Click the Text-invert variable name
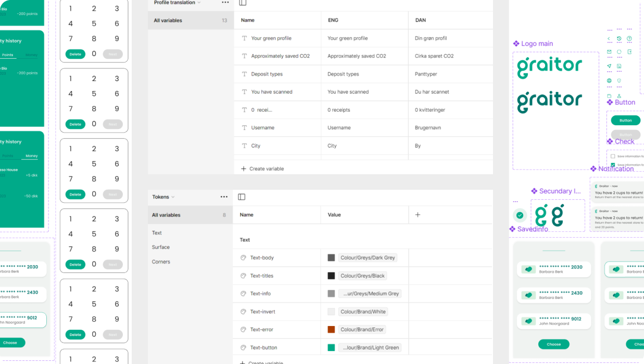Image resolution: width=644 pixels, height=364 pixels. coord(262,312)
